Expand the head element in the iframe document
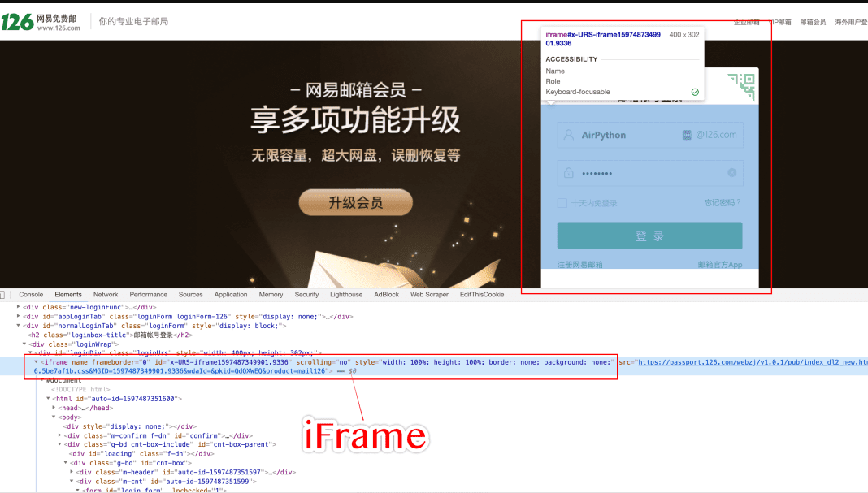Screen dimensions: 868x493 54,408
